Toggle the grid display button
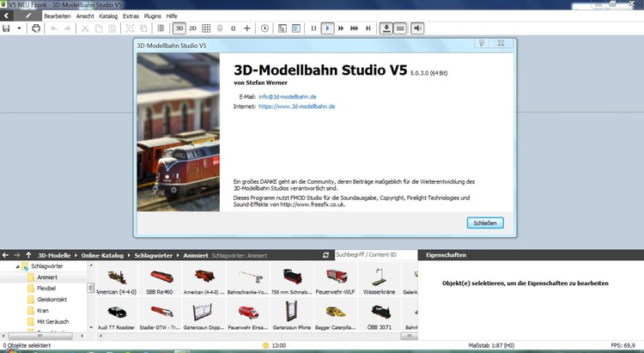Image resolution: width=644 pixels, height=353 pixels. click(206, 28)
